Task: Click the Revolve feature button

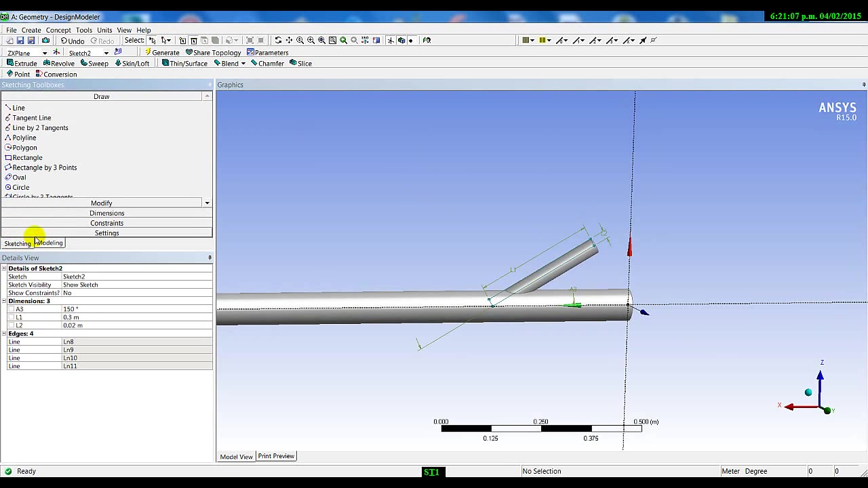Action: pos(59,63)
